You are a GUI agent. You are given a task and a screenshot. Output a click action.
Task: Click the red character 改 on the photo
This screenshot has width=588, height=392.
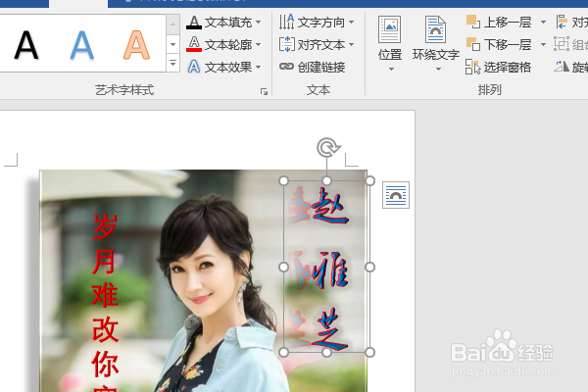coord(106,329)
